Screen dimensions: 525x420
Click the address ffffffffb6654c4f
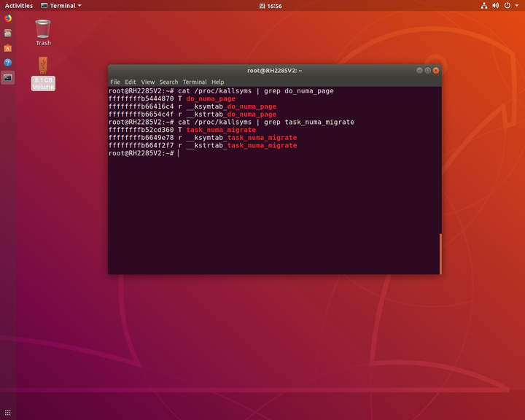tap(141, 114)
